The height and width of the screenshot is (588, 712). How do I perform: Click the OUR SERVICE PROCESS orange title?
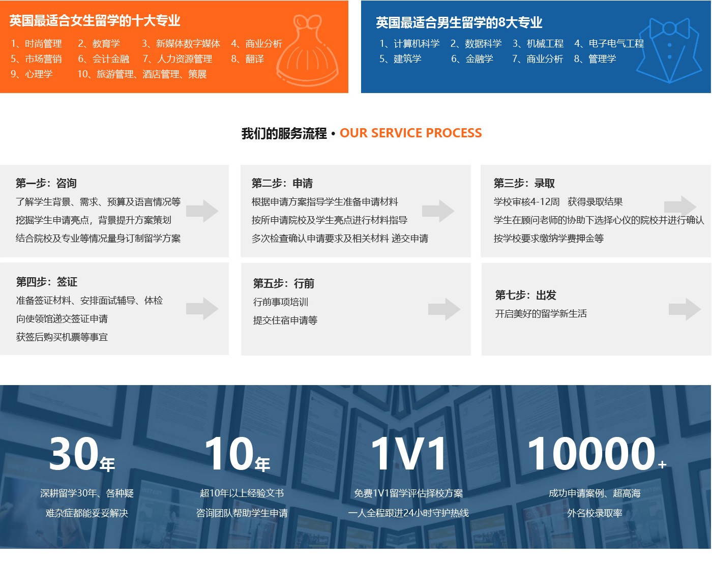tap(411, 133)
